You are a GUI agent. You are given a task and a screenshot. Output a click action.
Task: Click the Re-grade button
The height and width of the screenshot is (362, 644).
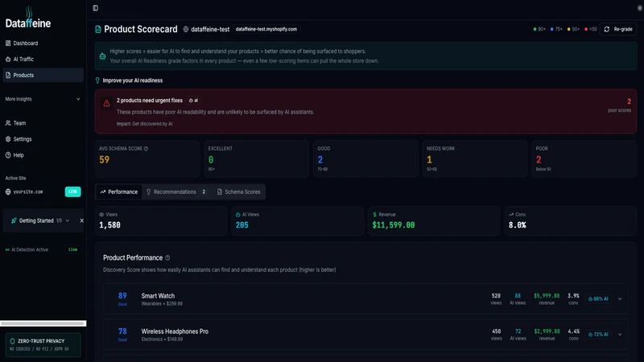pyautogui.click(x=618, y=29)
